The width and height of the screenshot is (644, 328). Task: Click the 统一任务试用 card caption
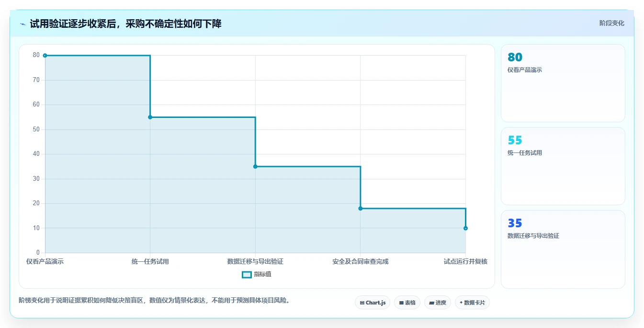coord(525,153)
